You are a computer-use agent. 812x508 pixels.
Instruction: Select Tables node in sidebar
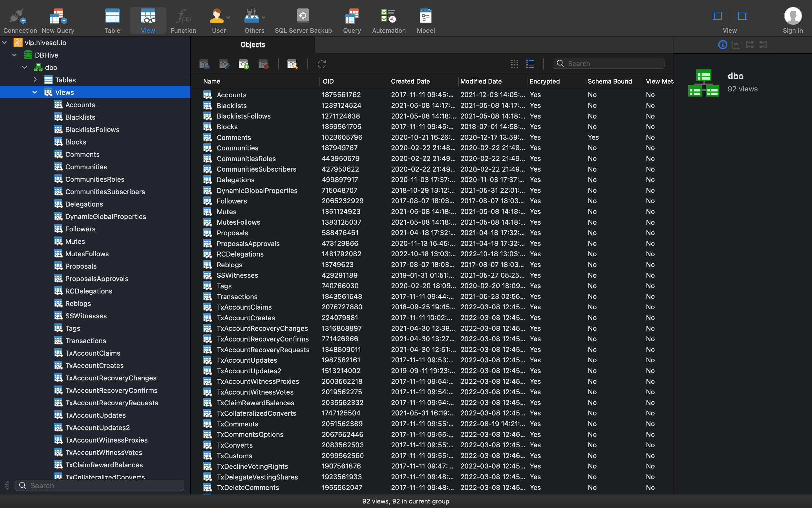coord(65,80)
